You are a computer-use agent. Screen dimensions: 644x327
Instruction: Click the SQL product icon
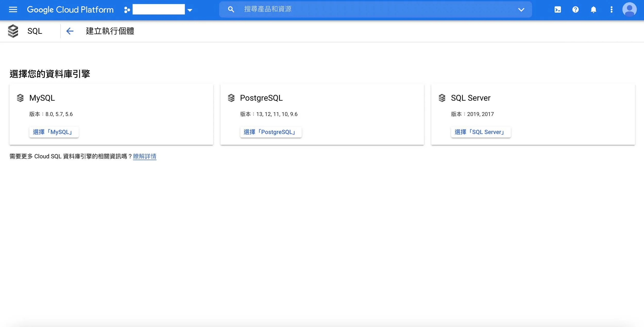[13, 31]
